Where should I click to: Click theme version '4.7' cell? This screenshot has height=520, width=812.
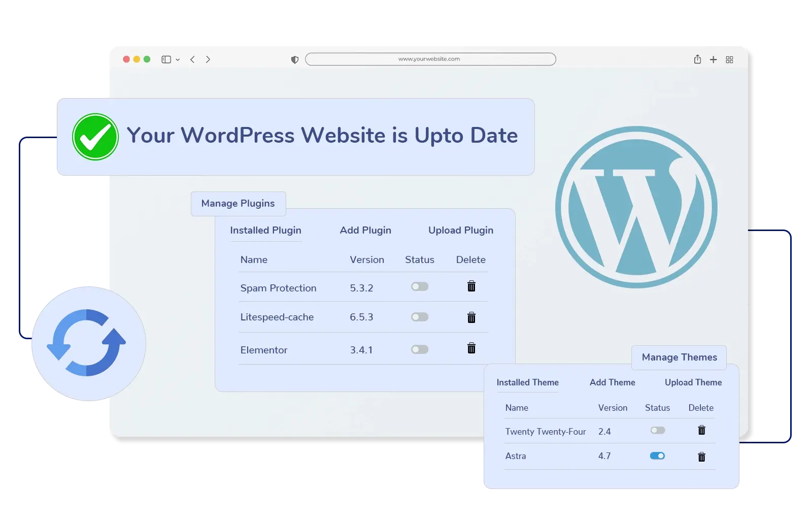[604, 456]
